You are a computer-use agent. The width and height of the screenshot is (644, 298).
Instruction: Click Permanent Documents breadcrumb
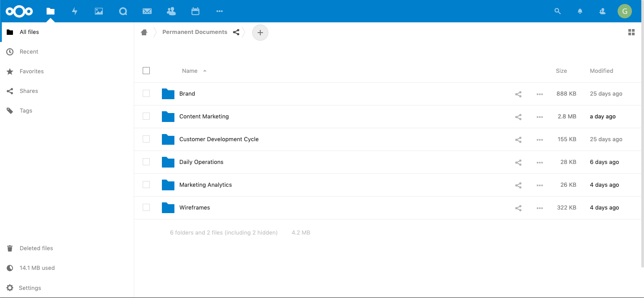195,32
